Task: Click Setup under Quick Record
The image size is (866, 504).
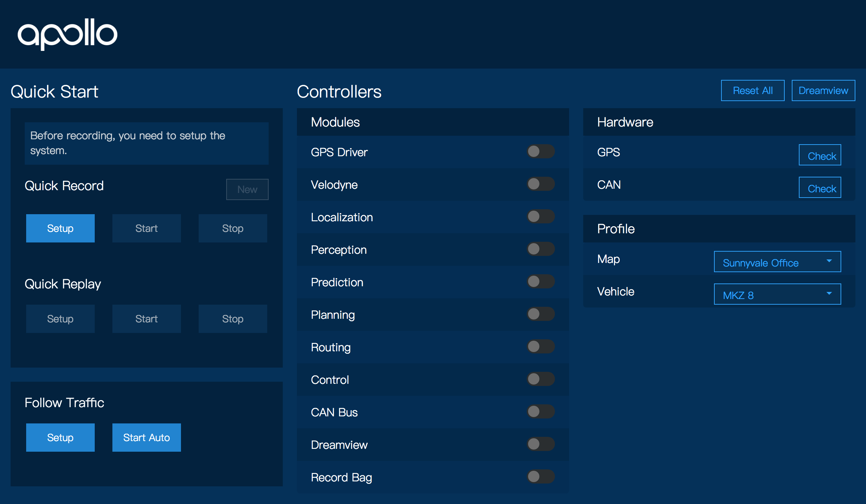Action: [60, 228]
